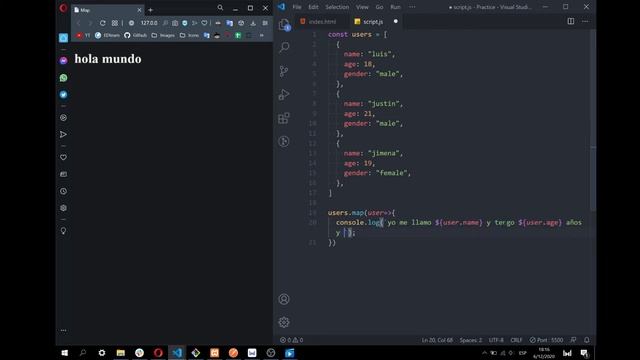The height and width of the screenshot is (360, 640).
Task: Expand the Images bookmark folder
Action: coord(163,36)
